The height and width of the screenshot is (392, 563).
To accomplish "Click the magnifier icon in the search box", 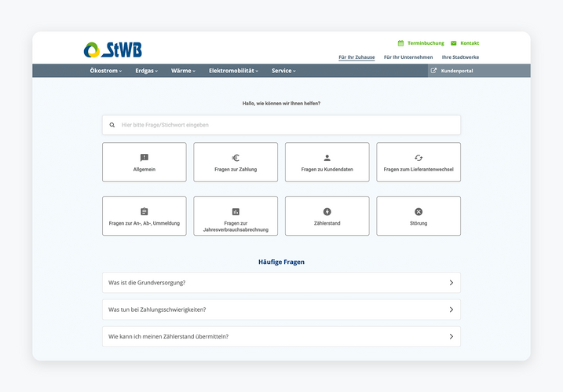I will (112, 125).
